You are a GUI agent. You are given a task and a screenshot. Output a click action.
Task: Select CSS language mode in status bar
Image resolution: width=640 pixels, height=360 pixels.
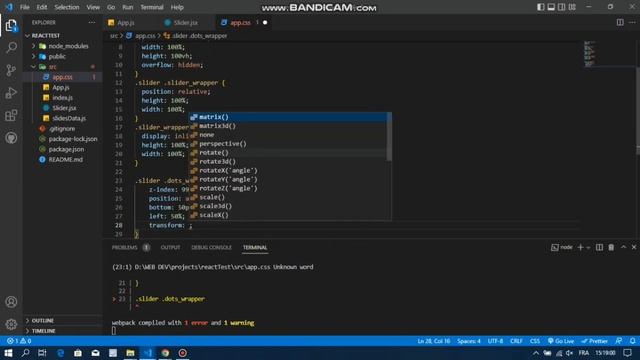pyautogui.click(x=535, y=341)
